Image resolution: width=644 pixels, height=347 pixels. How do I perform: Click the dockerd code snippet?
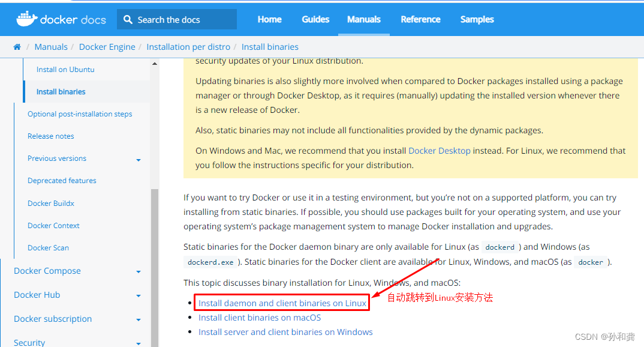500,247
